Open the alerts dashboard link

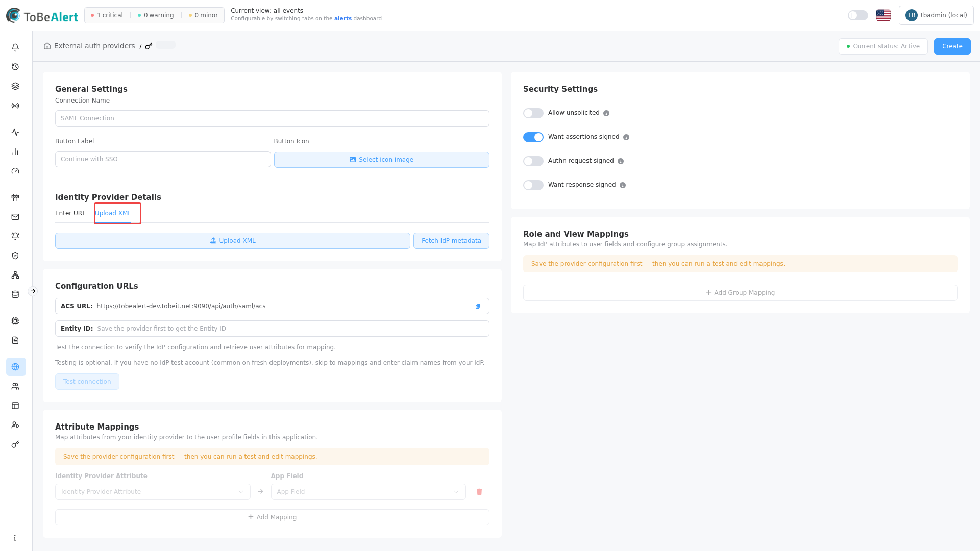point(343,19)
